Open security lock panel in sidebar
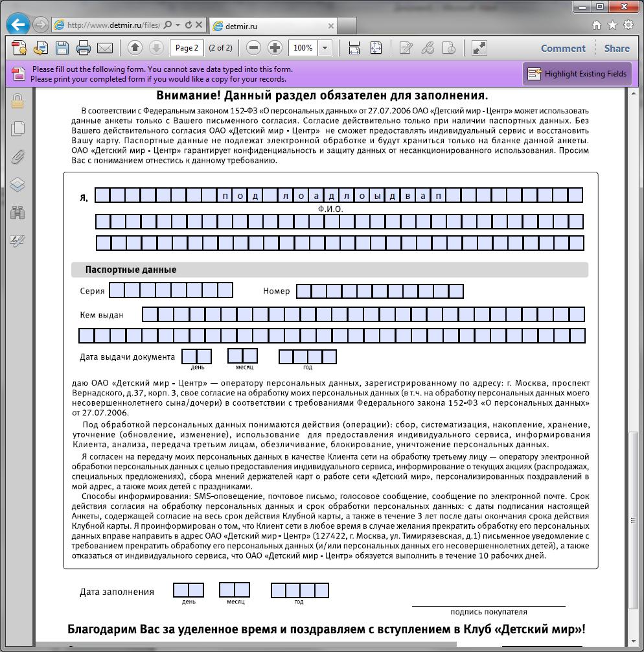Viewport: 644px width, 652px height. [x=17, y=101]
